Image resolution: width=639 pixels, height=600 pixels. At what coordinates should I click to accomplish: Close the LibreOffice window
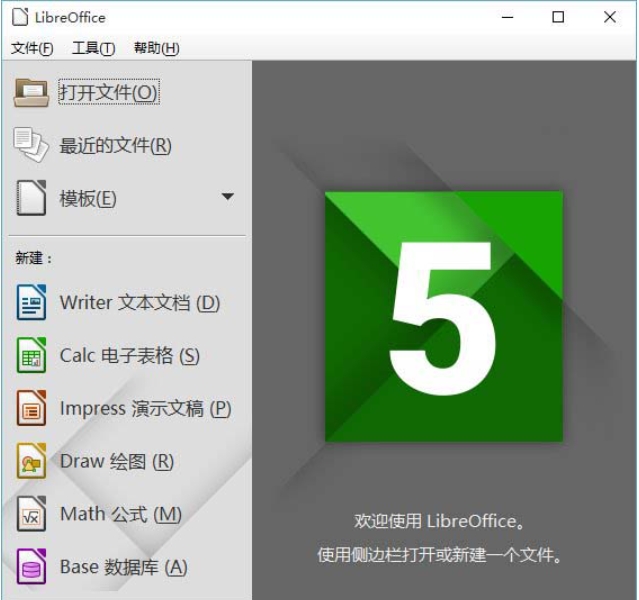(610, 17)
